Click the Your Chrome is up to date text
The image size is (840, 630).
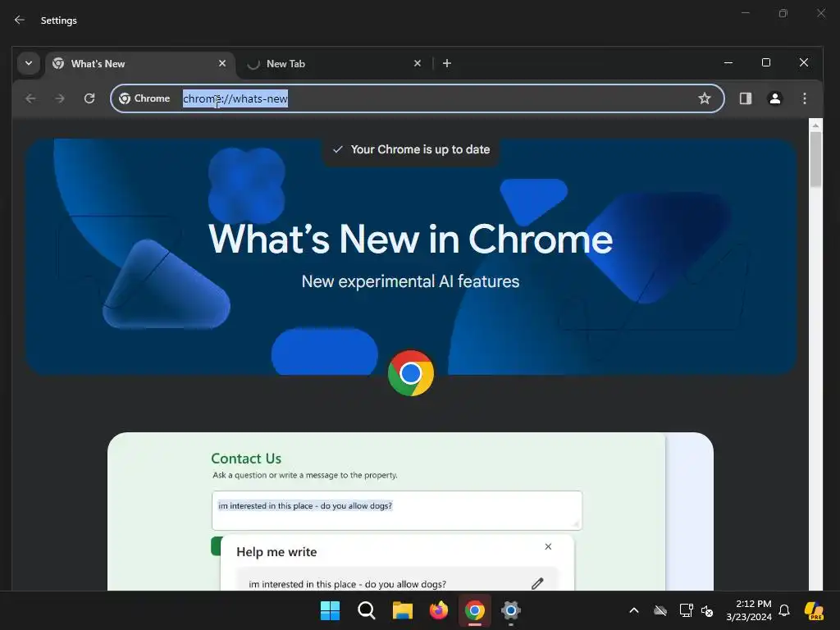[420, 149]
